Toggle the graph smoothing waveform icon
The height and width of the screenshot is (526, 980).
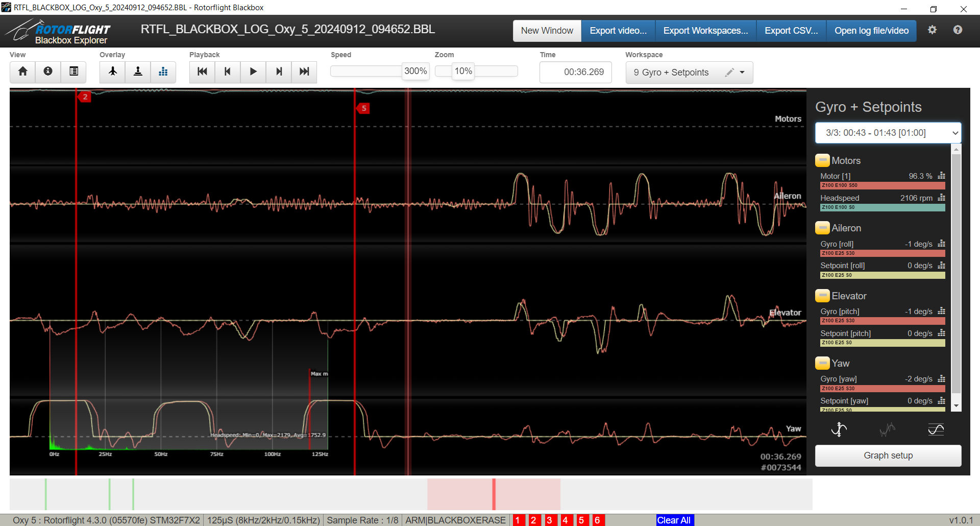pos(888,429)
